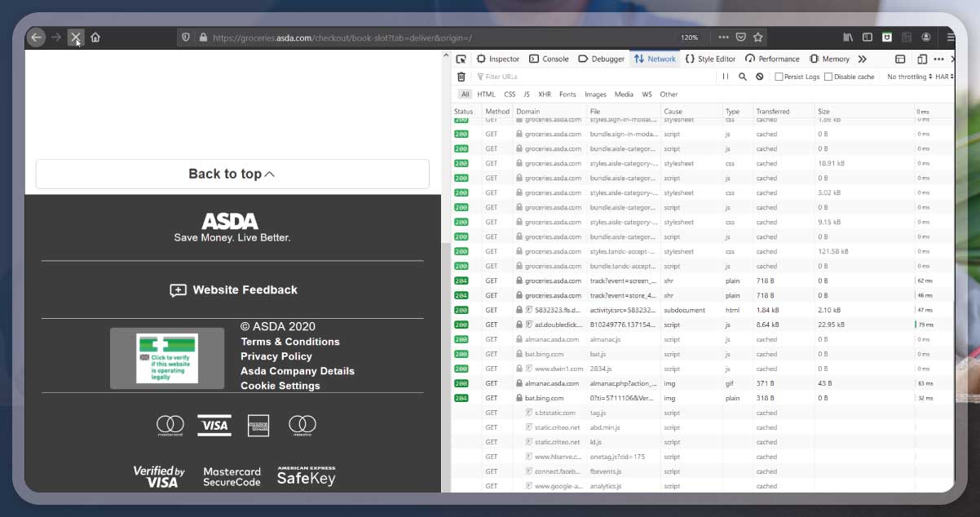
Task: Sort requests by Domain column
Action: (x=549, y=112)
